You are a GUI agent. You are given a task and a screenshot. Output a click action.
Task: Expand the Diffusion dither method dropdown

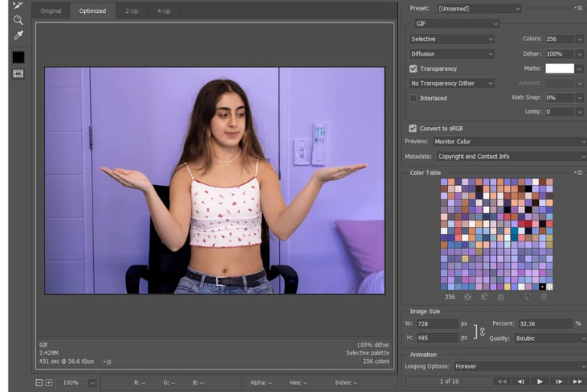pyautogui.click(x=452, y=54)
